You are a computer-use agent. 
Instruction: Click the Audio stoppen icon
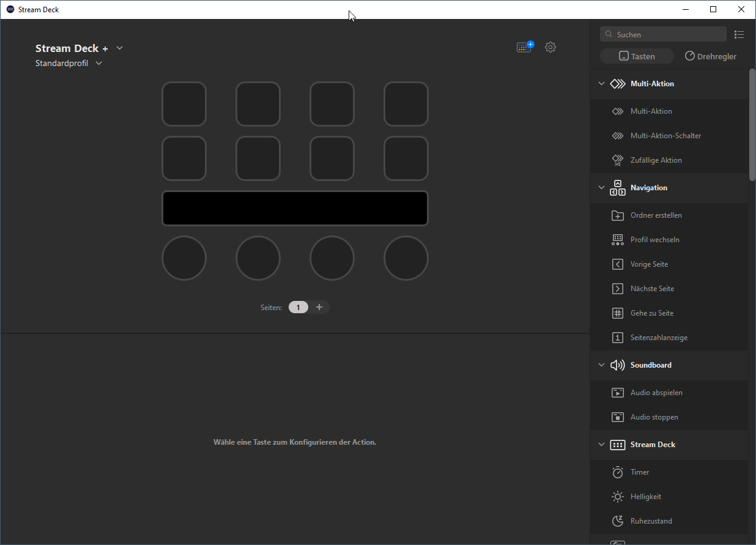(x=618, y=417)
